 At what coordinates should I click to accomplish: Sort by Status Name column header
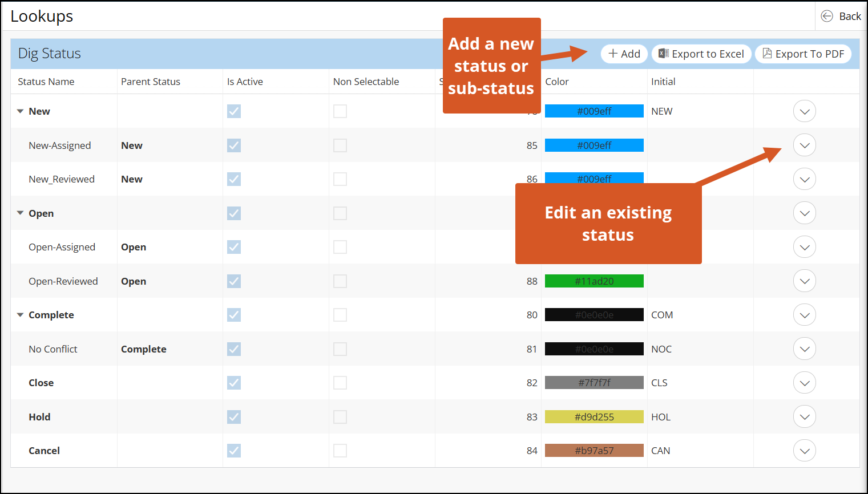pos(46,82)
